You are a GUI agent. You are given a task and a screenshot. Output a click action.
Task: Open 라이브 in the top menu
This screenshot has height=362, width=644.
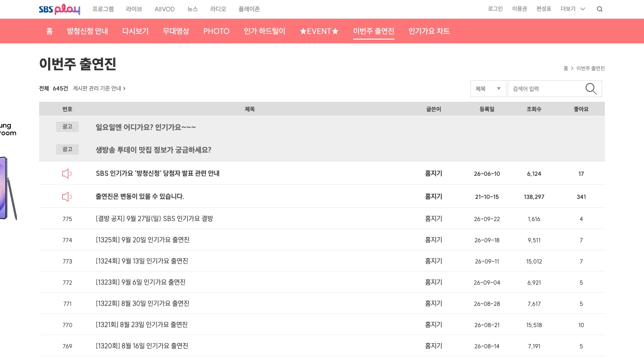point(134,9)
